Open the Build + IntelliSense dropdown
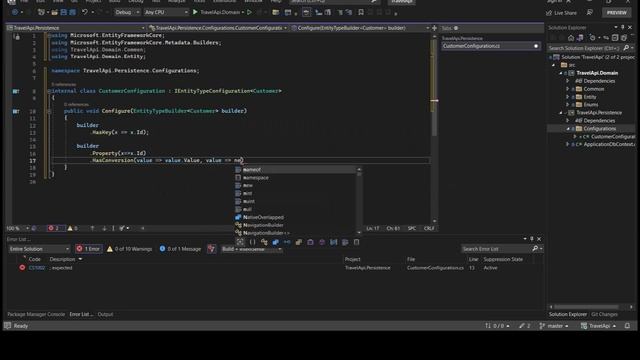 (x=251, y=249)
